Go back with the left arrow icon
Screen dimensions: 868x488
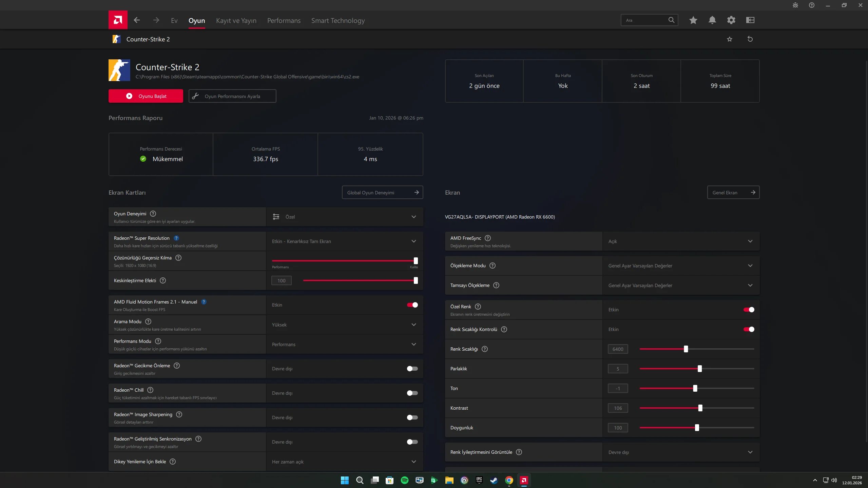(x=137, y=20)
